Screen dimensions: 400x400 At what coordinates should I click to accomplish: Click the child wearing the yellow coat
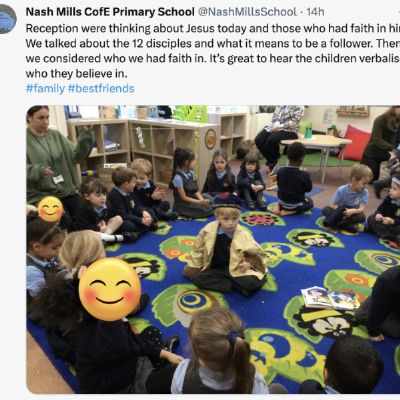[226, 245]
